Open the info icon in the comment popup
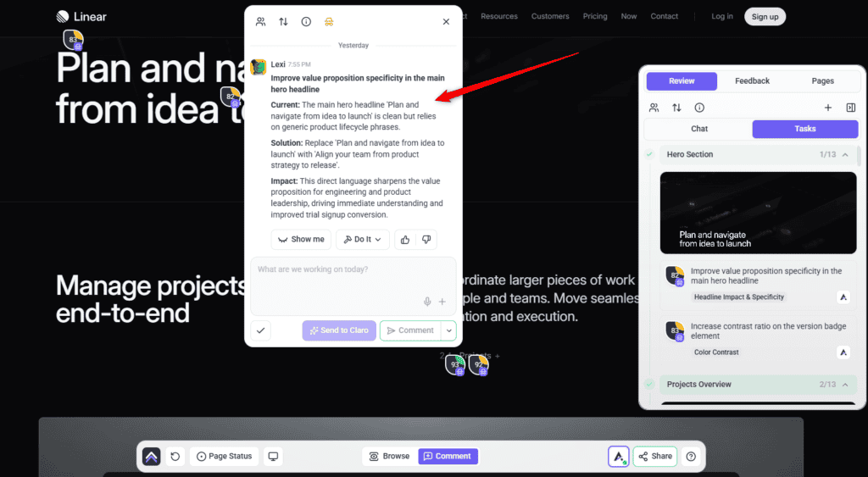This screenshot has width=868, height=477. pyautogui.click(x=306, y=21)
